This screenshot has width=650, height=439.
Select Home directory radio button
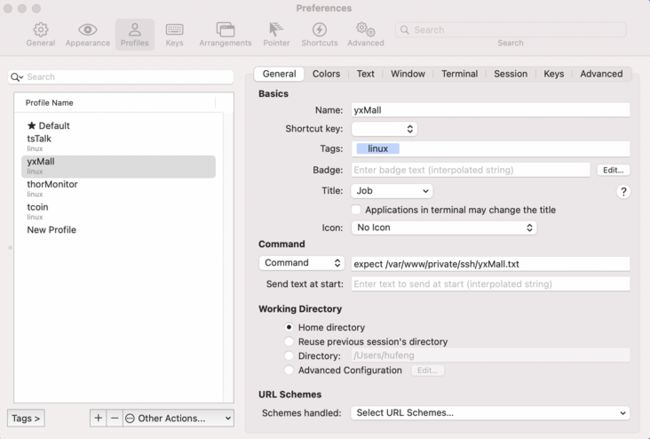point(289,327)
